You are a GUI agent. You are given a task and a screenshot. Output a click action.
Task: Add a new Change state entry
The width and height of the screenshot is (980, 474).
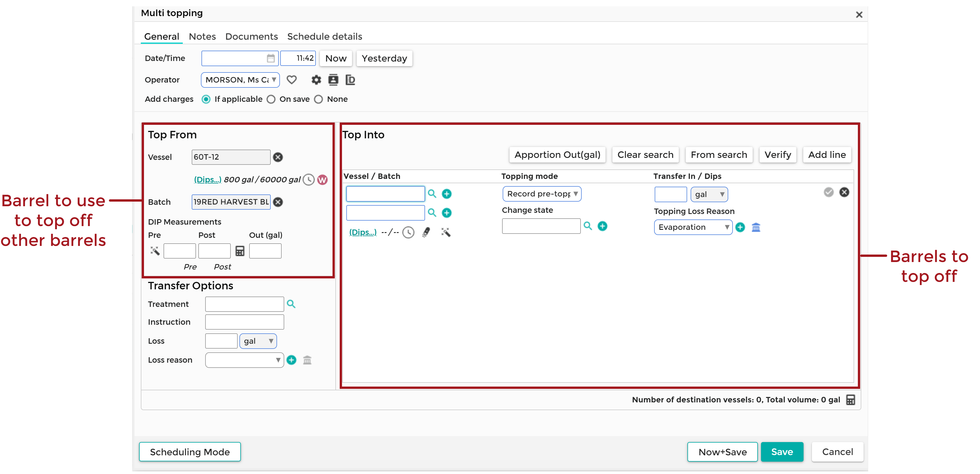click(603, 226)
